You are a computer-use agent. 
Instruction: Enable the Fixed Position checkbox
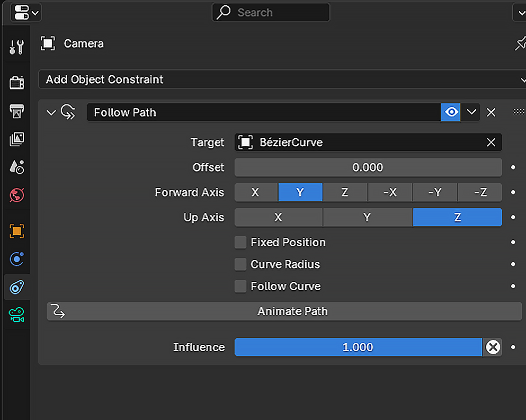(240, 243)
